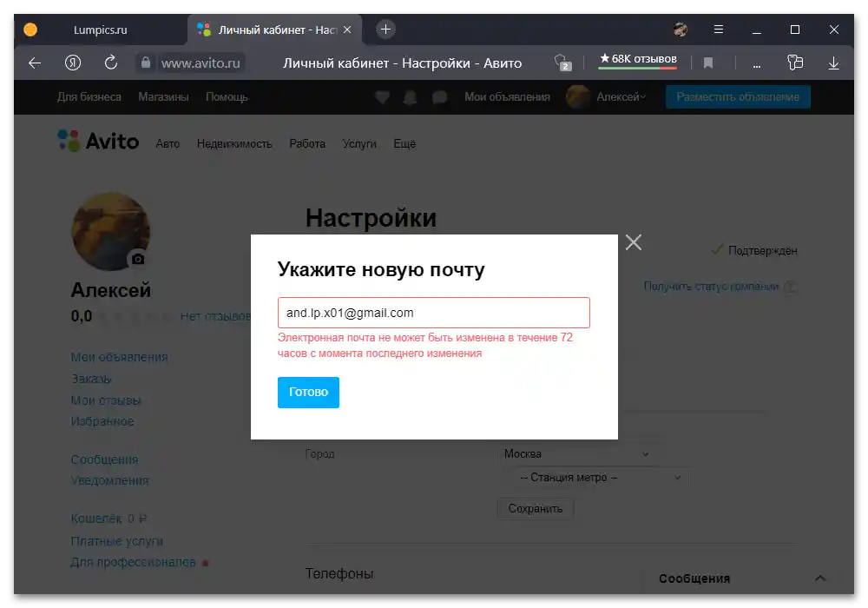The width and height of the screenshot is (868, 608).
Task: Click the new email input field
Action: (433, 313)
